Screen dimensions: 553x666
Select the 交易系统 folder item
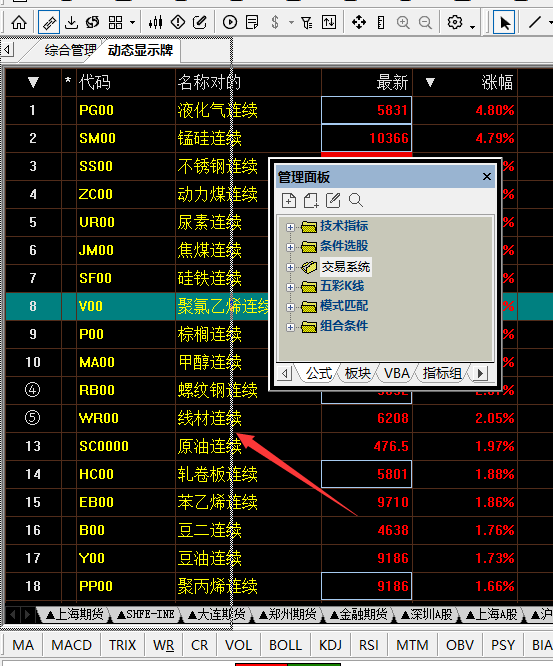346,267
